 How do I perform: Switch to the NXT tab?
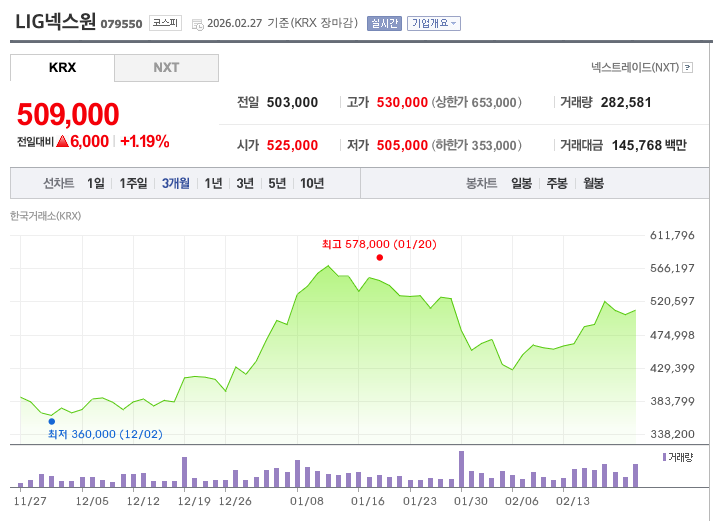166,68
